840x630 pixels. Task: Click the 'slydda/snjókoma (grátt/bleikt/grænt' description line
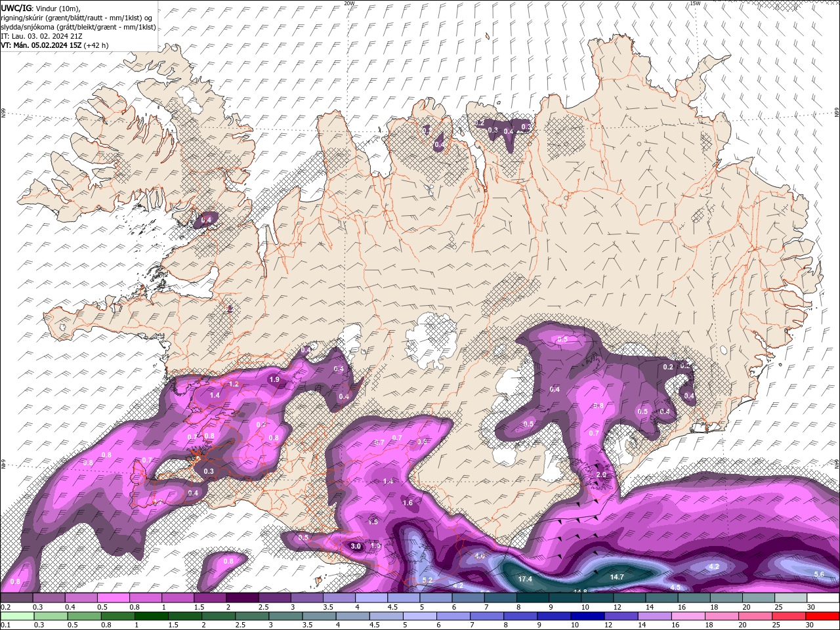coord(78,27)
